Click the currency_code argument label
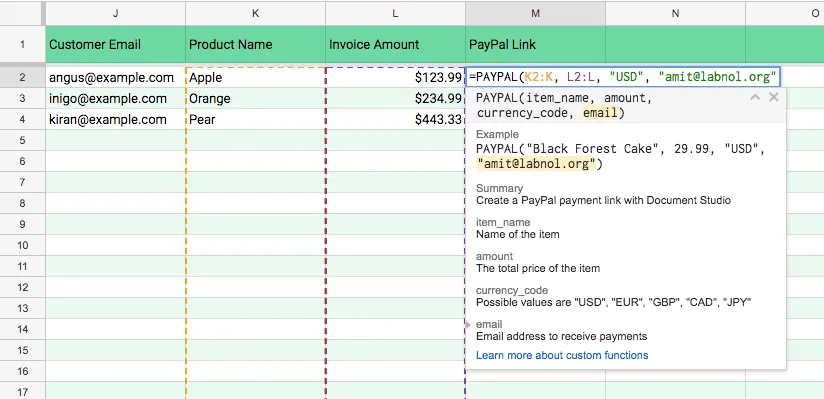The height and width of the screenshot is (399, 824). click(512, 290)
